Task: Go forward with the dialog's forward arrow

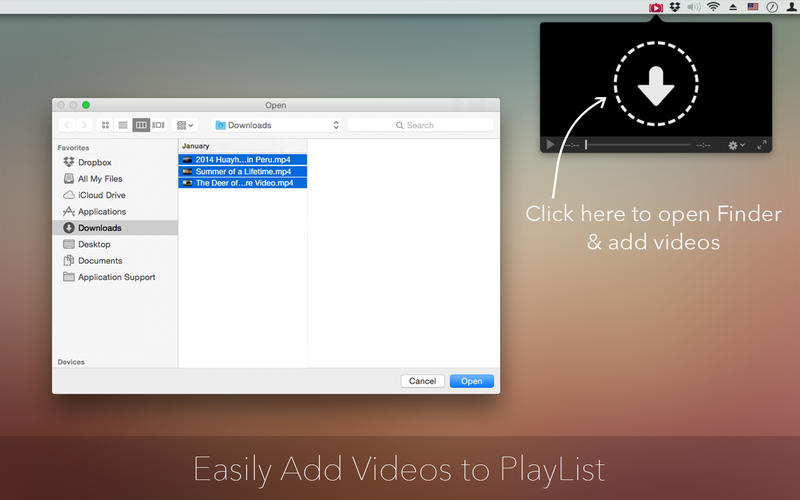Action: (x=85, y=125)
